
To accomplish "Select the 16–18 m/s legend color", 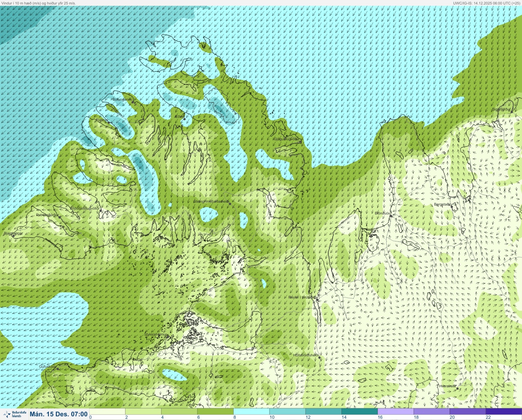I will coord(396,411).
